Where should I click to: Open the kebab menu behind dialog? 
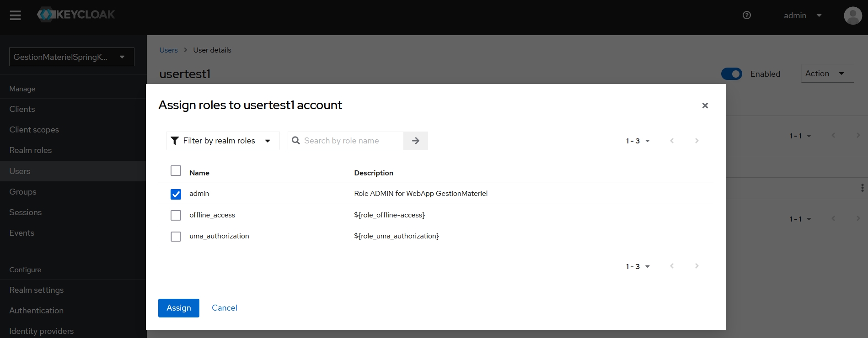point(862,188)
